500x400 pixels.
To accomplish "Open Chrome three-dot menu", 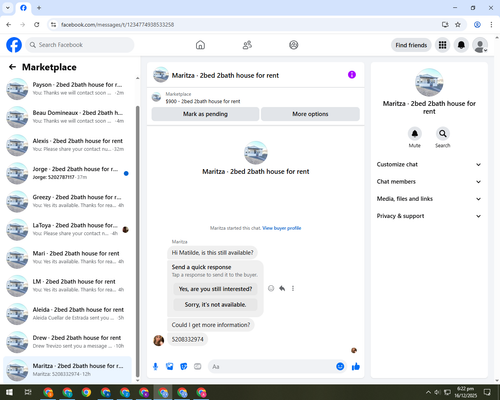I will 491,25.
